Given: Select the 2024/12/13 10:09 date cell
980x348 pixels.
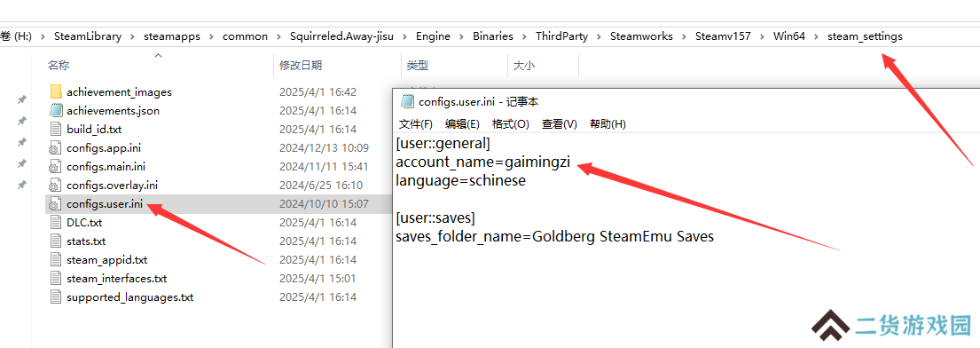Looking at the screenshot, I should coord(324,147).
